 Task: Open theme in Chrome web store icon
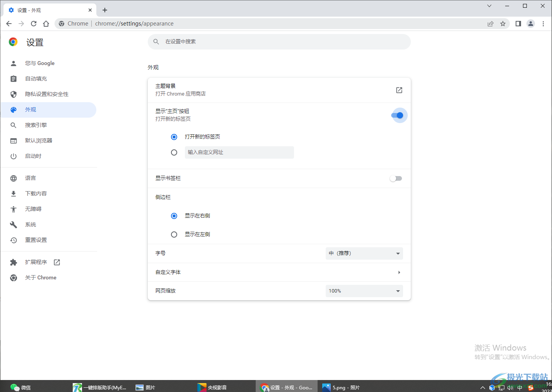point(399,90)
